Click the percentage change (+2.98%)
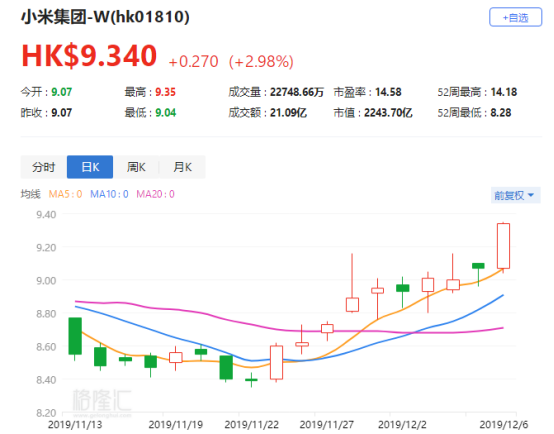 (261, 61)
